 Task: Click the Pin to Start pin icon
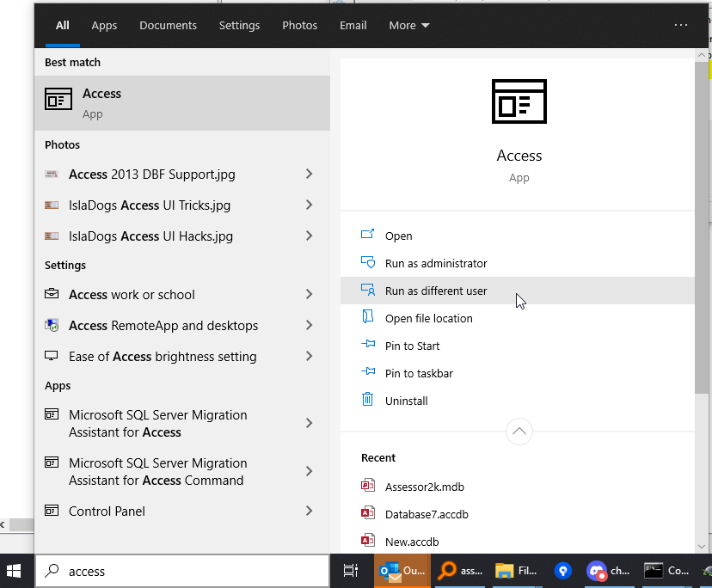coord(368,344)
